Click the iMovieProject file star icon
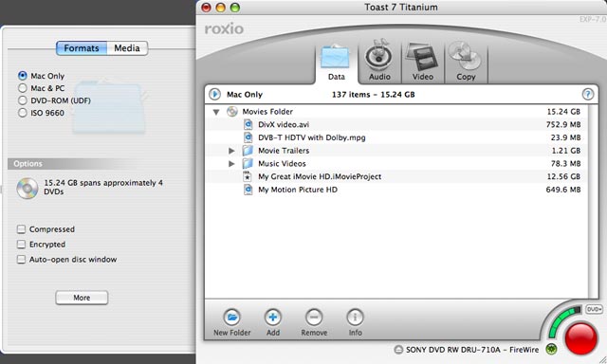This screenshot has height=364, width=607. [x=248, y=176]
